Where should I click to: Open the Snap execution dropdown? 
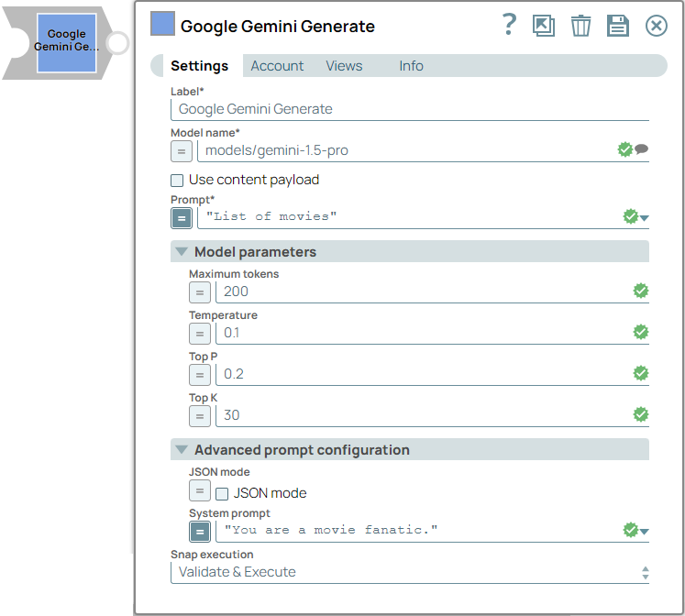(410, 572)
